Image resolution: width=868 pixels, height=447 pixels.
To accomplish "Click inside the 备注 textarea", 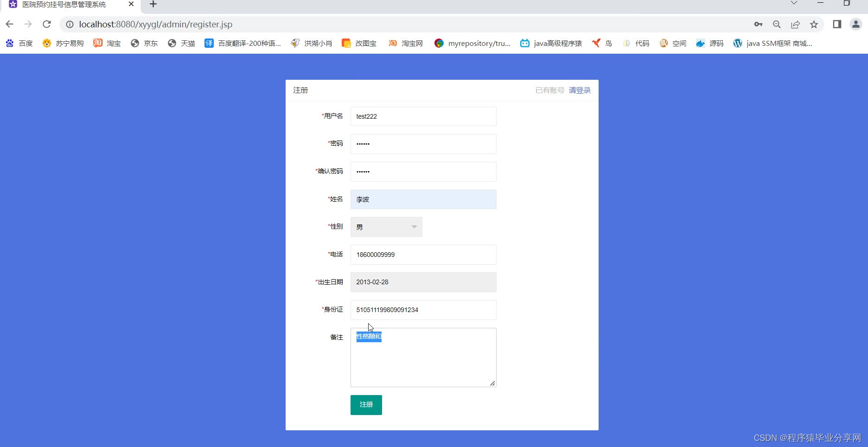I will click(x=423, y=358).
